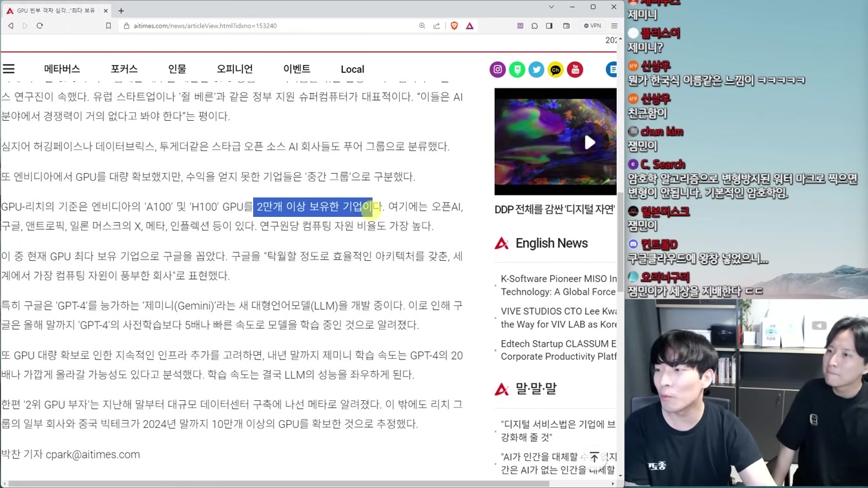This screenshot has width=868, height=488.
Task: Click the paragraph starting 이 중 현재 GPU 최다
Action: point(232,266)
